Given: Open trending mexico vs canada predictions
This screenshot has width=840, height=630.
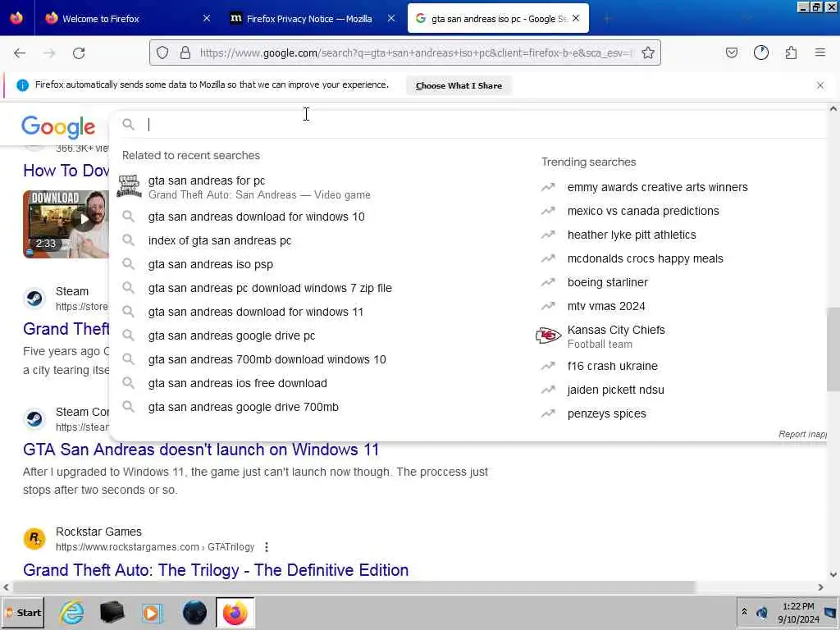Looking at the screenshot, I should coord(643,211).
